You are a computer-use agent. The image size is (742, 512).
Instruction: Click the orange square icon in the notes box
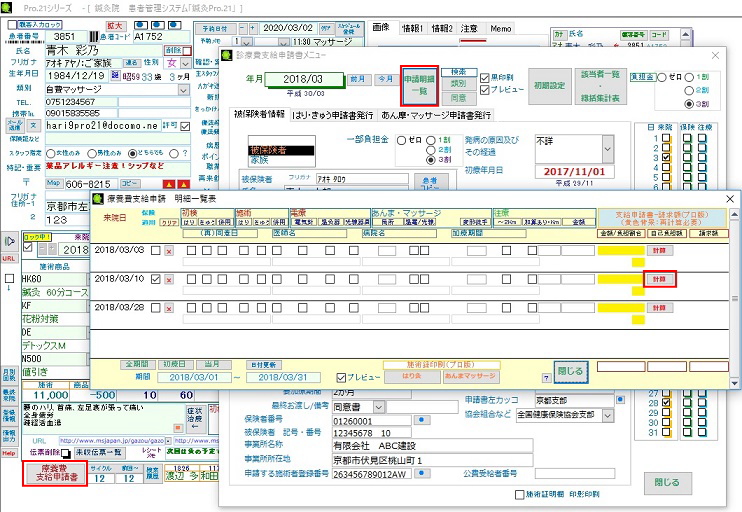click(178, 428)
